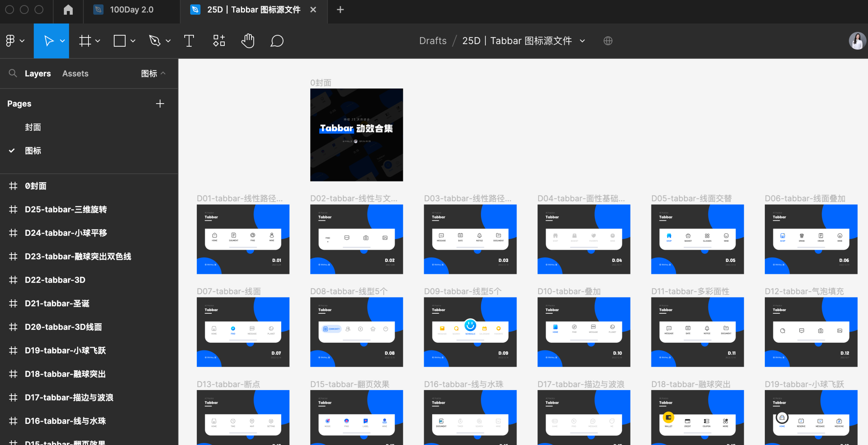Screen dimensions: 868x445
Task: Select the D.05 tabbar frame thumbnail
Action: tap(697, 239)
